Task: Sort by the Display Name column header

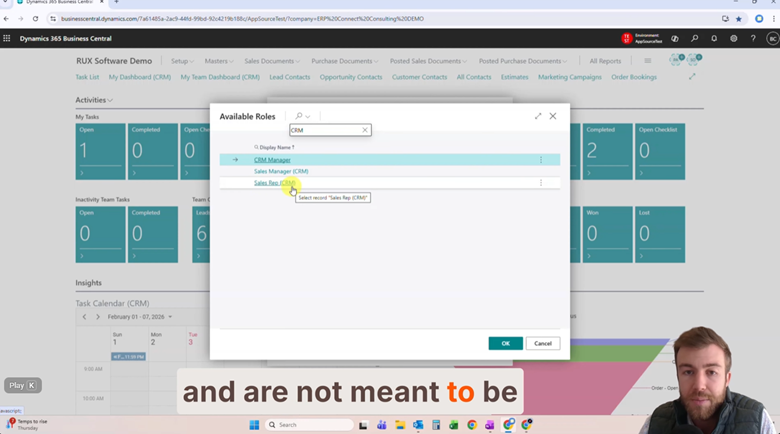Action: point(277,147)
